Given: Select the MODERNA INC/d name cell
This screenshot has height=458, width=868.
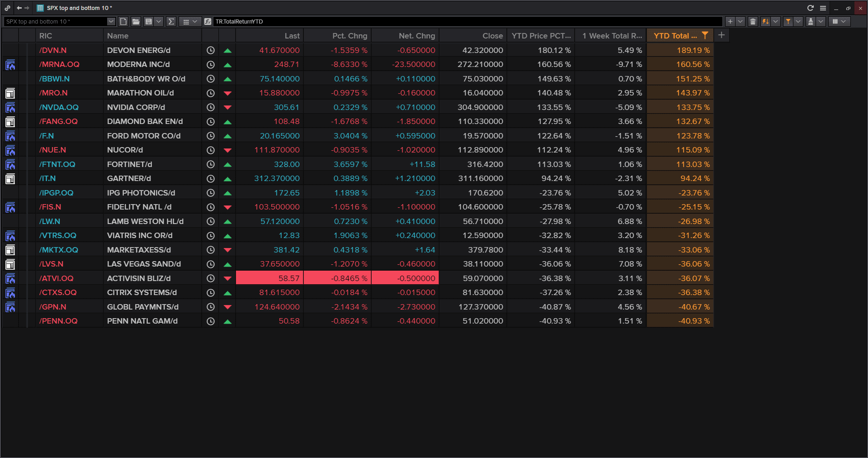Looking at the screenshot, I should [152, 64].
